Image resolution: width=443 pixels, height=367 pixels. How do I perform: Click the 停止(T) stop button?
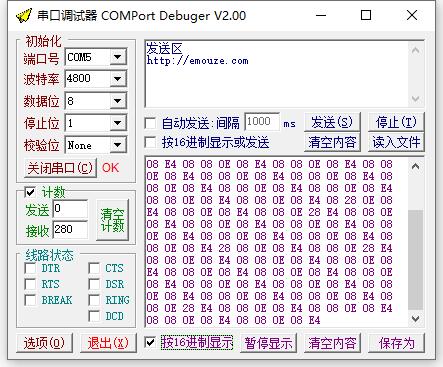click(x=396, y=122)
